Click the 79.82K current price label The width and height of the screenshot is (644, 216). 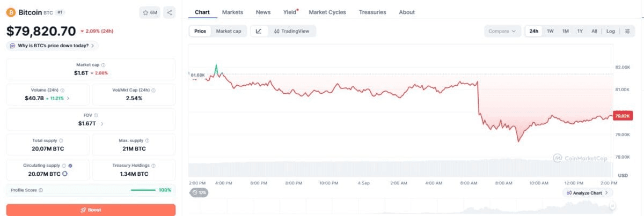click(x=622, y=116)
